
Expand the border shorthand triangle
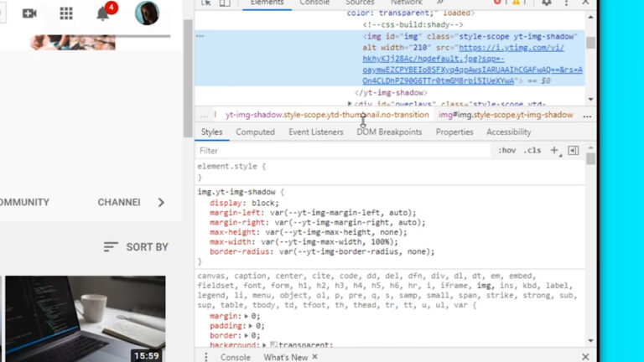click(247, 336)
